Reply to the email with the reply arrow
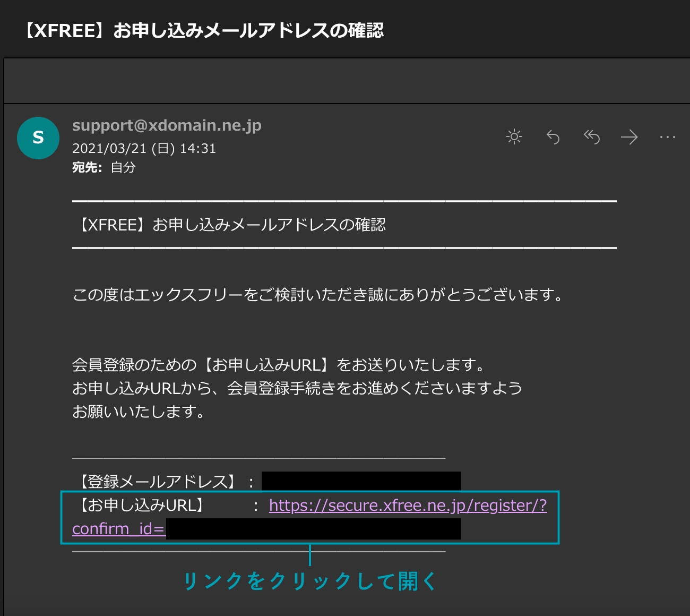This screenshot has width=690, height=616. [x=553, y=137]
